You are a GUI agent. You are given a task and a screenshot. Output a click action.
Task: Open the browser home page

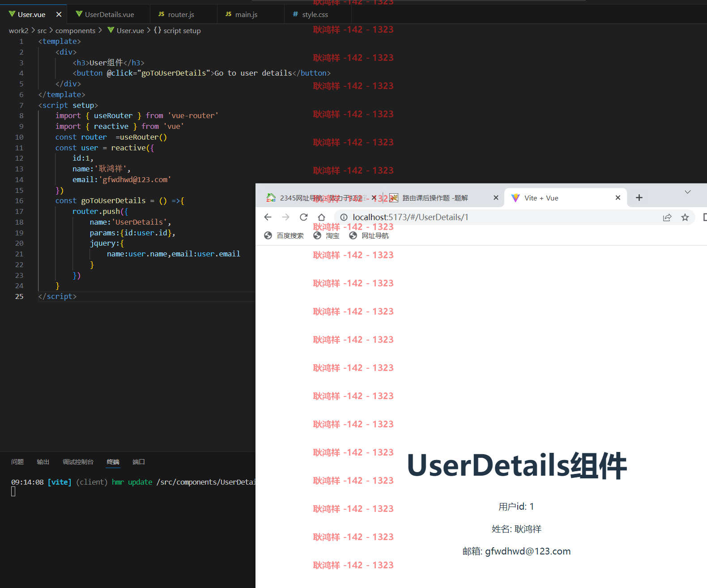point(321,217)
